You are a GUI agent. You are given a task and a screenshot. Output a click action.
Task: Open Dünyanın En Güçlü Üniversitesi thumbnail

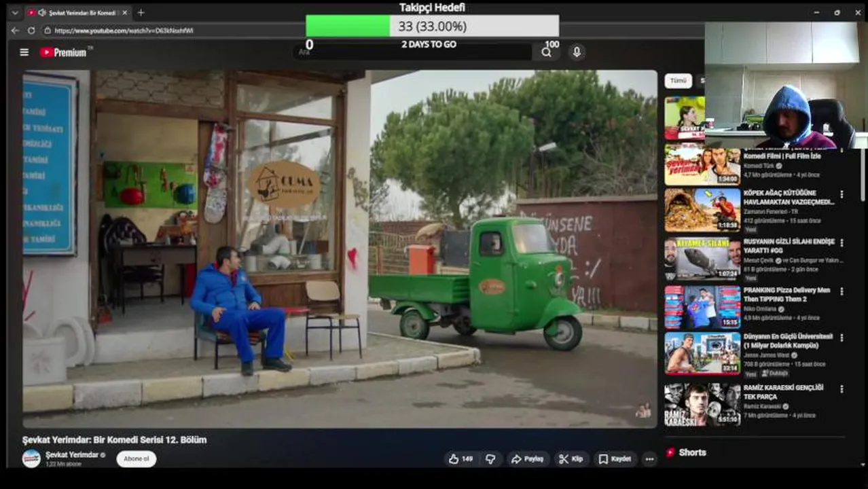click(x=702, y=353)
